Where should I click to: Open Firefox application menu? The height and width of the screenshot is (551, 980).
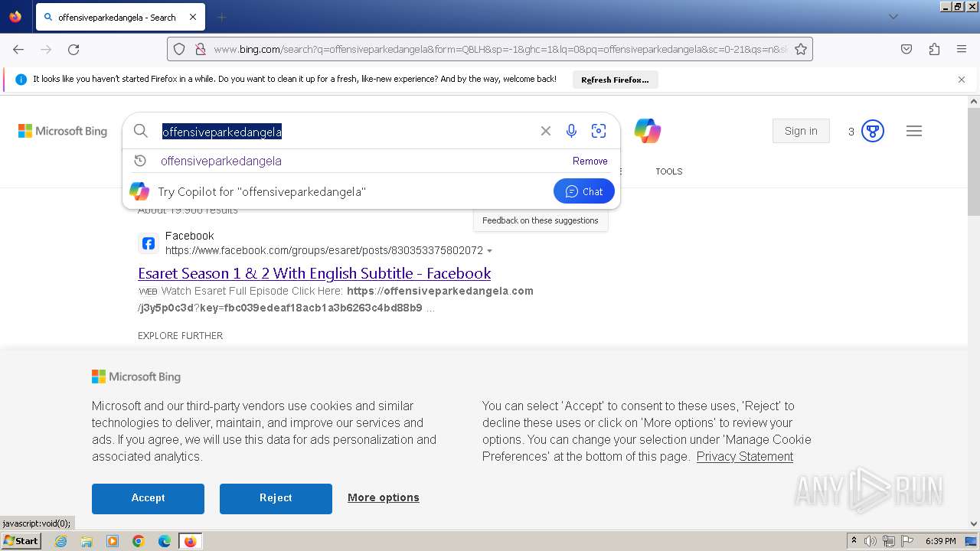(x=962, y=49)
